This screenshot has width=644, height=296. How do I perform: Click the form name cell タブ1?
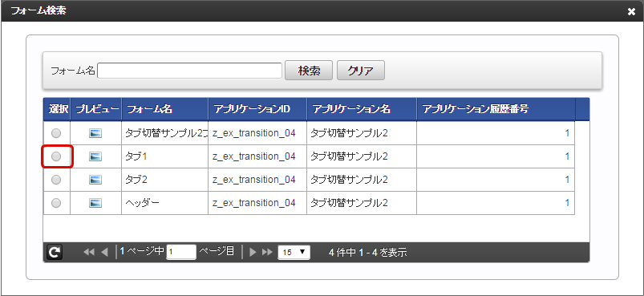(x=164, y=156)
